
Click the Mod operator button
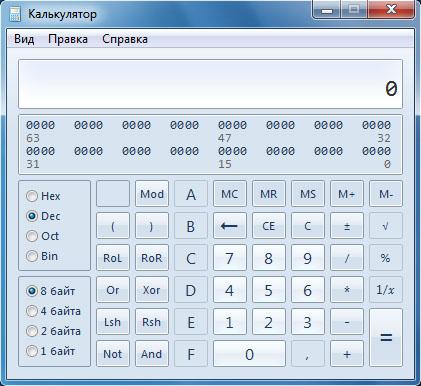(152, 194)
